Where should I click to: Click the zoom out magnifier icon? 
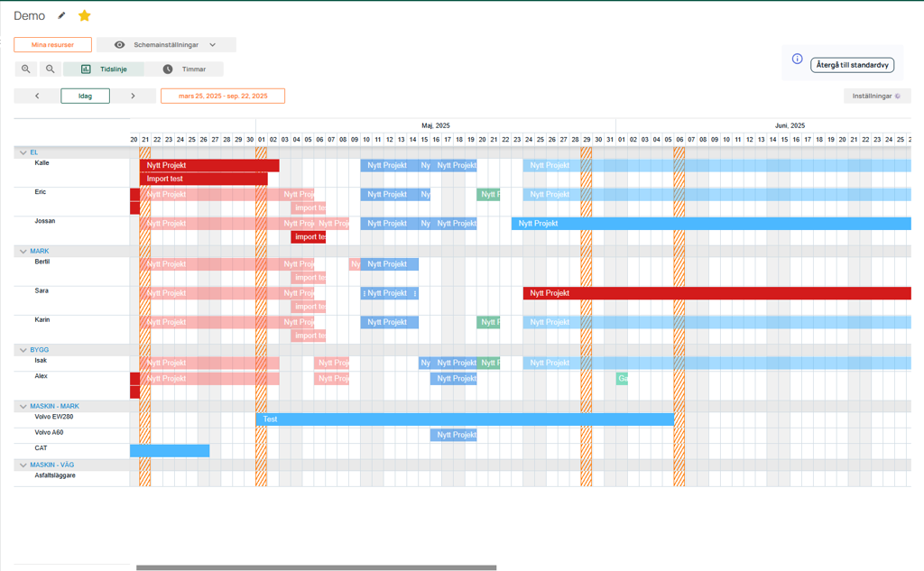(51, 69)
